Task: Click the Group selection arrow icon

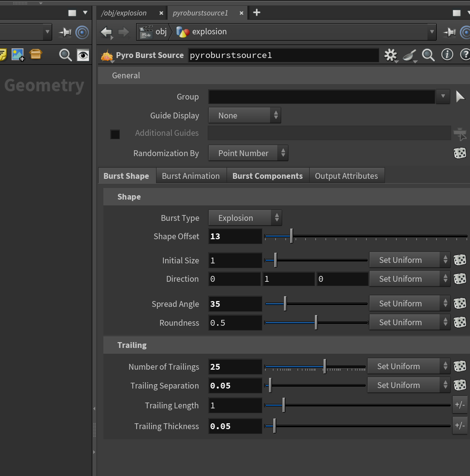Action: [460, 97]
